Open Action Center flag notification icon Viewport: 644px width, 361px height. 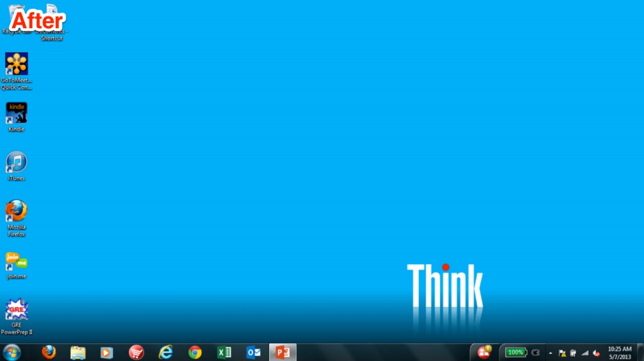click(x=562, y=353)
